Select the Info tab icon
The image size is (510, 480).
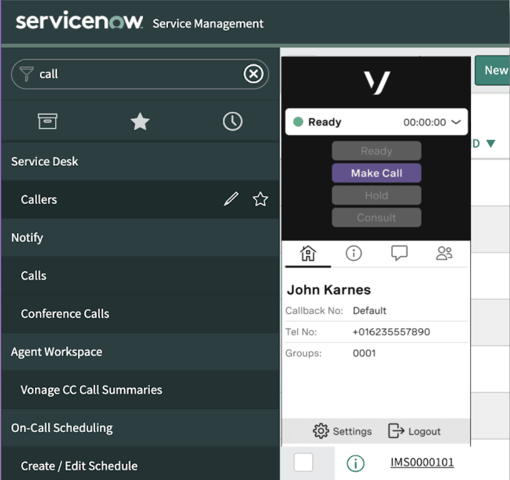click(x=353, y=253)
